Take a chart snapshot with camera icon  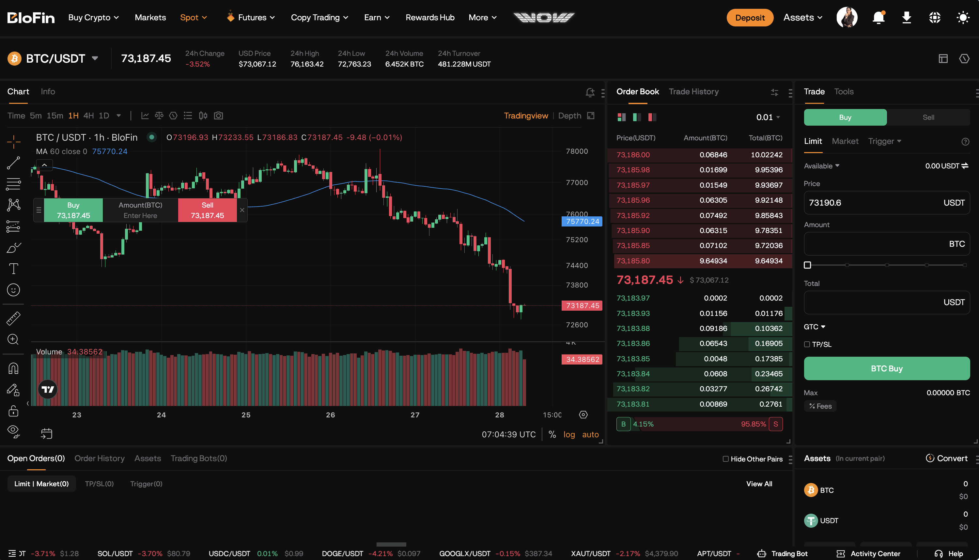point(218,116)
